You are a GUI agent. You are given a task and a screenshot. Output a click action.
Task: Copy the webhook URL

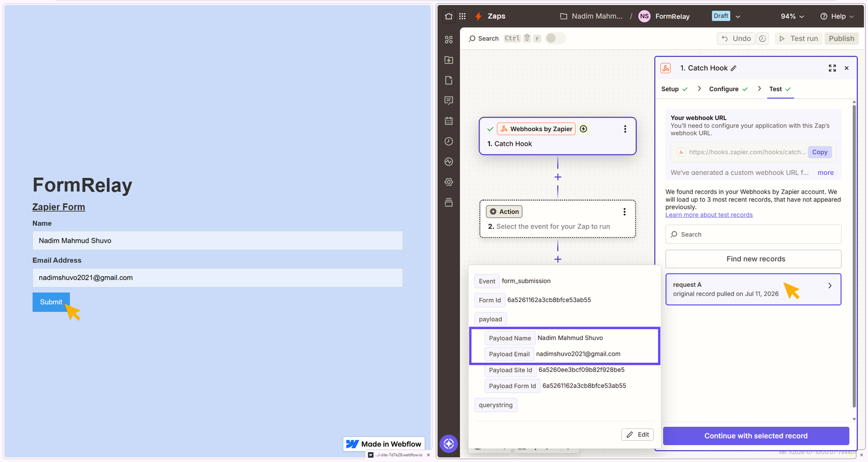pyautogui.click(x=820, y=152)
